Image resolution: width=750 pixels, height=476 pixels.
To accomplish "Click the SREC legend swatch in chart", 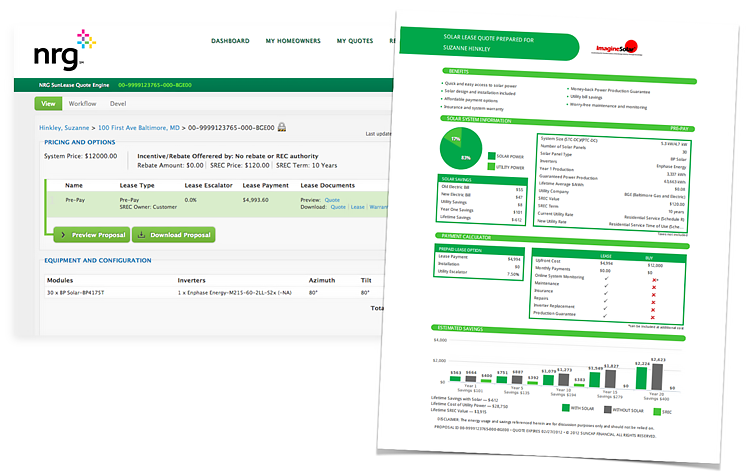I will click(x=657, y=411).
